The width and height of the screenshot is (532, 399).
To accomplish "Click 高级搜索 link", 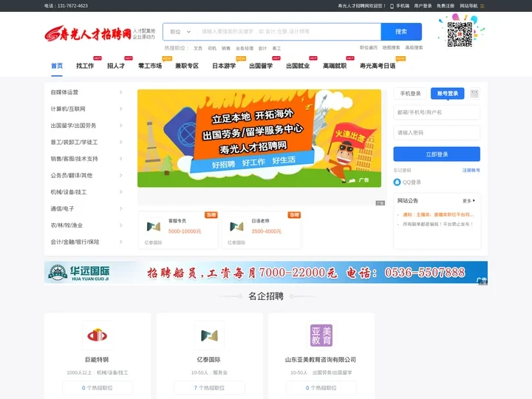I will (x=414, y=48).
